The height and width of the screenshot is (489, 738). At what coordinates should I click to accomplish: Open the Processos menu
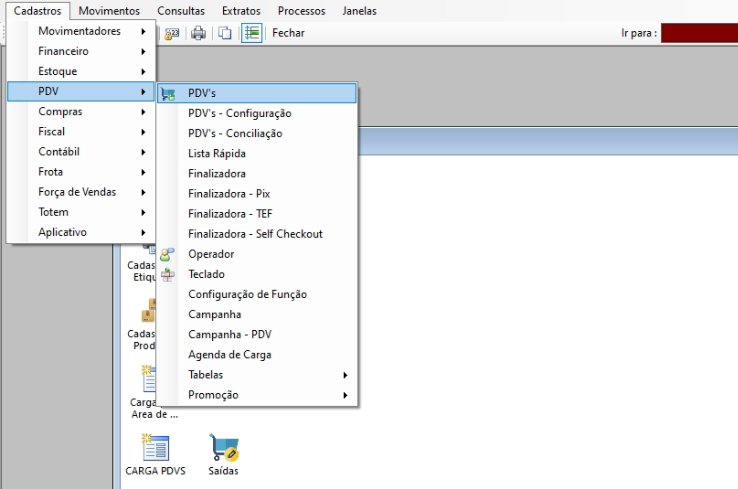tap(301, 10)
